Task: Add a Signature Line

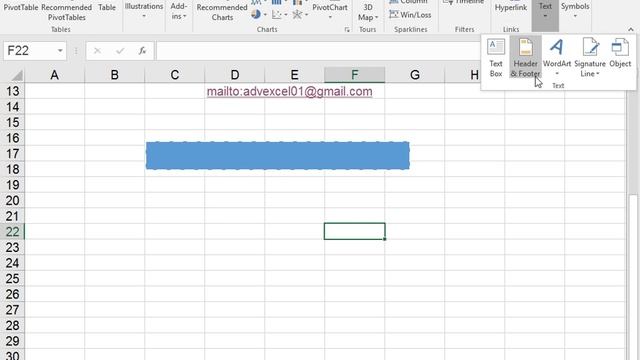Action: click(x=590, y=57)
